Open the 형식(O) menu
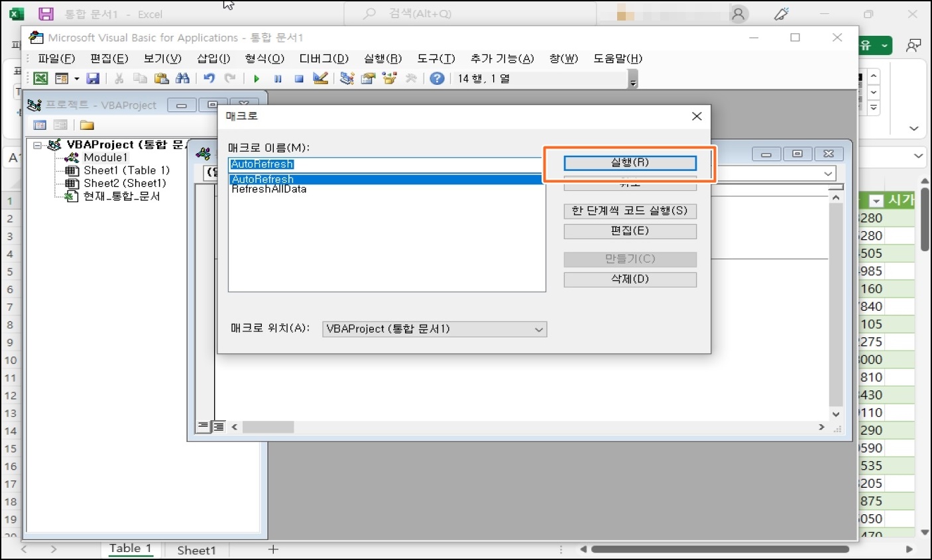Screen dimensions: 932x560 point(264,58)
